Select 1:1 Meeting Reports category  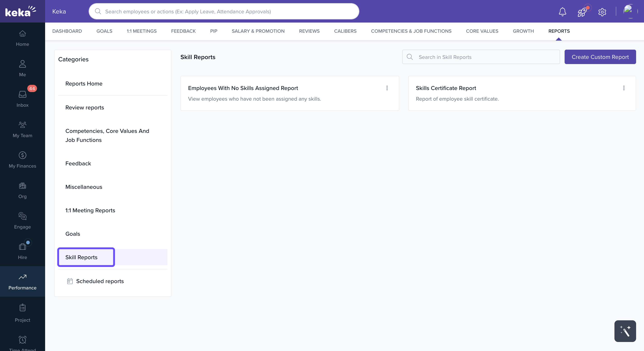click(90, 210)
